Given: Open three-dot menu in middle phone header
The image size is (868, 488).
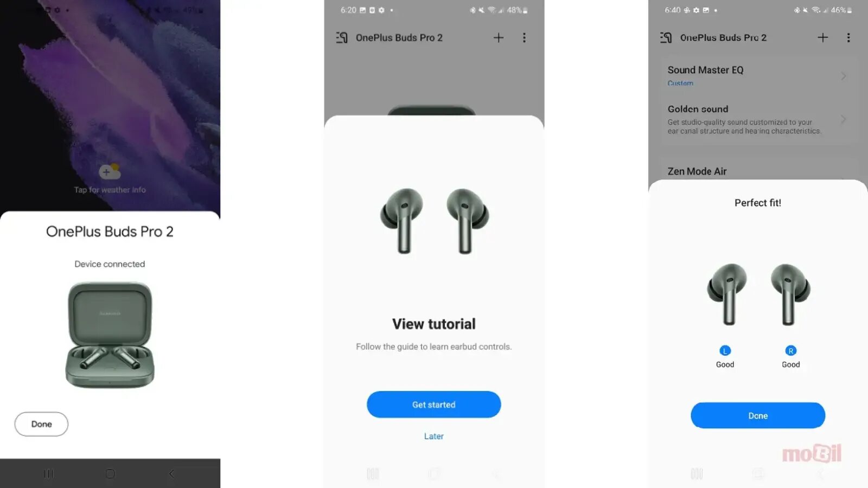Looking at the screenshot, I should 524,37.
